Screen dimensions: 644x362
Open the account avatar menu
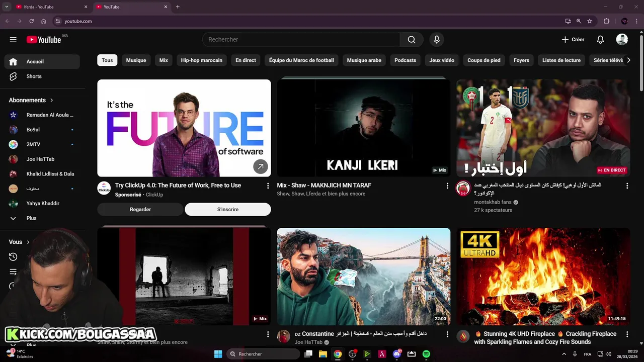tap(622, 40)
